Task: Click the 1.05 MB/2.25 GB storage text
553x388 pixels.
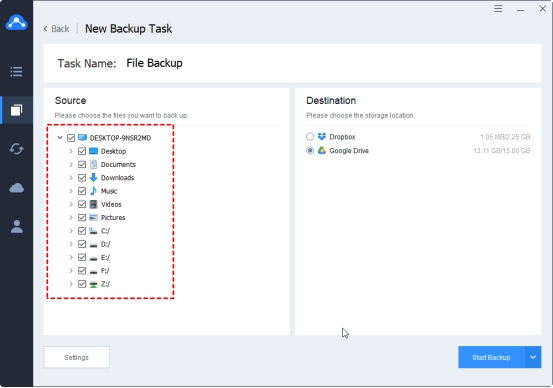Action: point(505,137)
